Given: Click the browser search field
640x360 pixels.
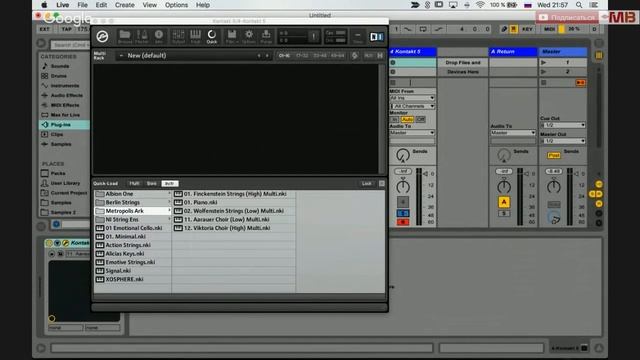Looking at the screenshot, I should click(70, 44).
